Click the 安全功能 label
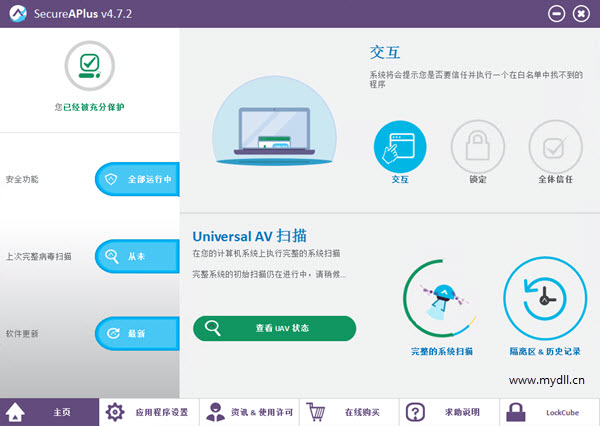The height and width of the screenshot is (426, 600). pos(22,179)
